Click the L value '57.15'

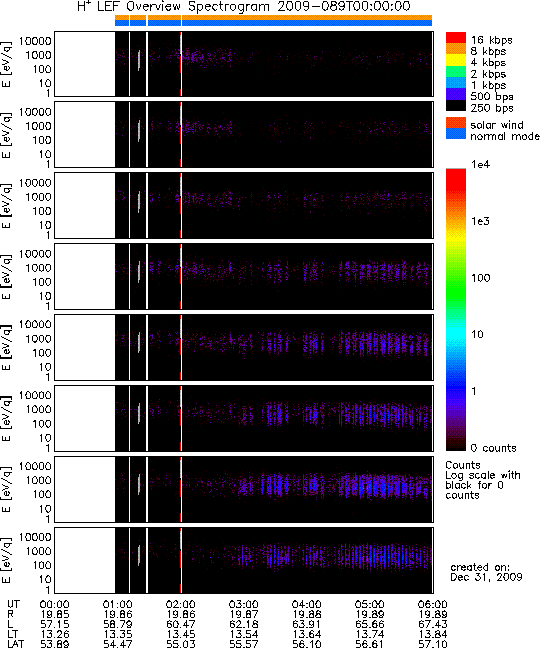(x=55, y=624)
